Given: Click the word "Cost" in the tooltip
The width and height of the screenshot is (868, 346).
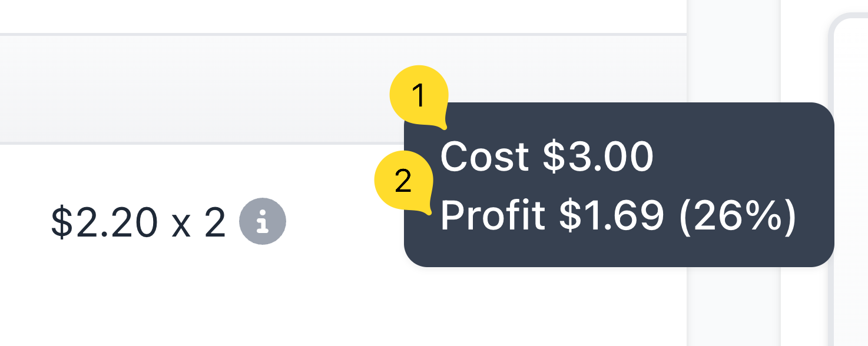Looking at the screenshot, I should [x=485, y=157].
